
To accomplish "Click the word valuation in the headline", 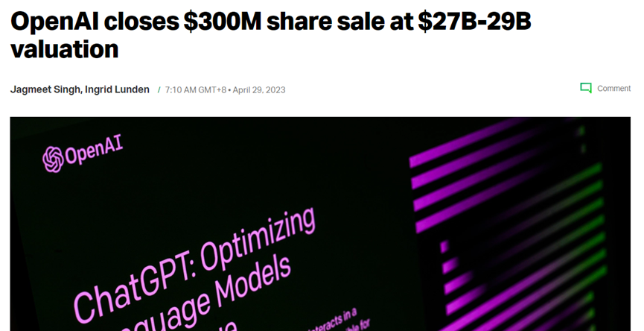I will pos(65,49).
